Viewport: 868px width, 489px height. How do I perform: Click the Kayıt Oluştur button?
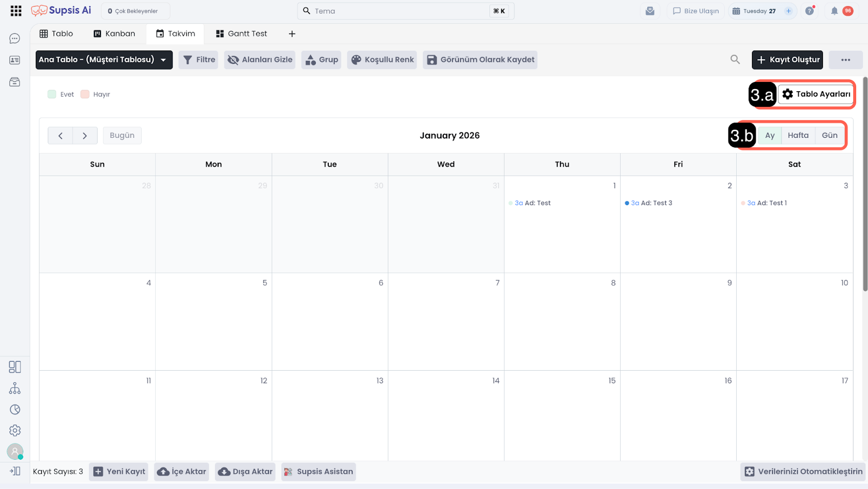tap(787, 60)
